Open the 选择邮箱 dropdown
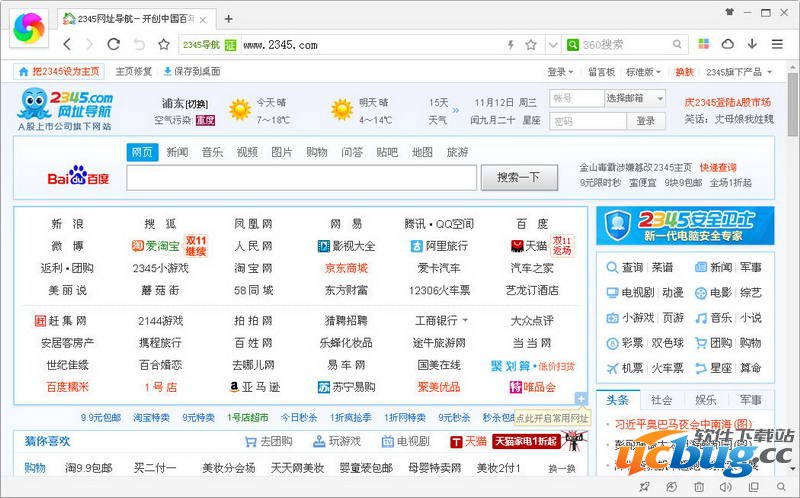 coord(635,98)
